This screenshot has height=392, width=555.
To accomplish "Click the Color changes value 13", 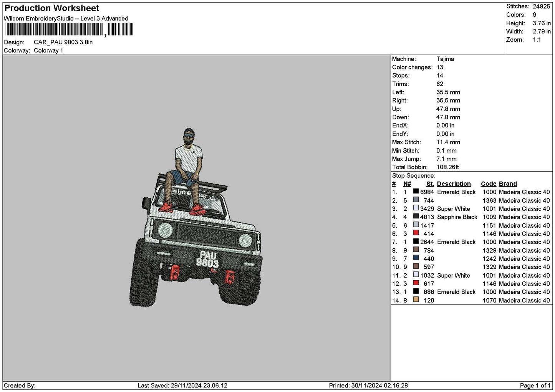I will click(x=440, y=67).
